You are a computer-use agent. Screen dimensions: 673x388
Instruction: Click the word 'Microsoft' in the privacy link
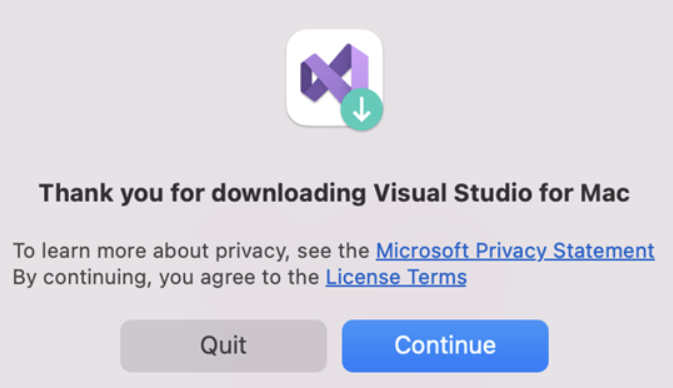(x=422, y=251)
